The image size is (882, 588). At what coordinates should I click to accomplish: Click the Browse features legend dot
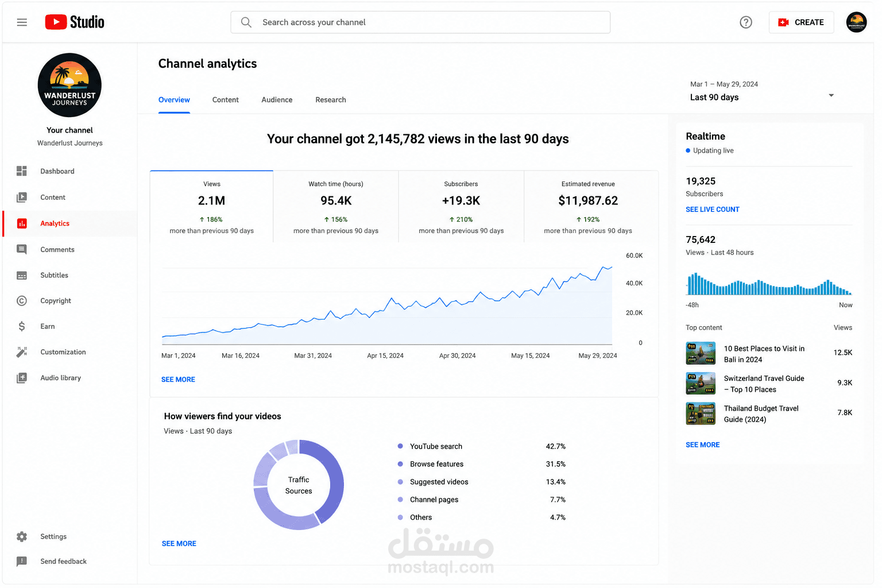pyautogui.click(x=400, y=464)
